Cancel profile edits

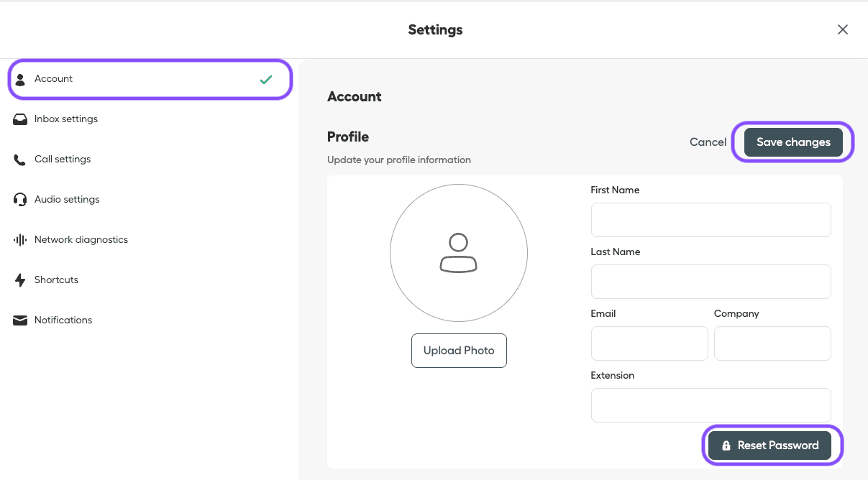click(708, 142)
